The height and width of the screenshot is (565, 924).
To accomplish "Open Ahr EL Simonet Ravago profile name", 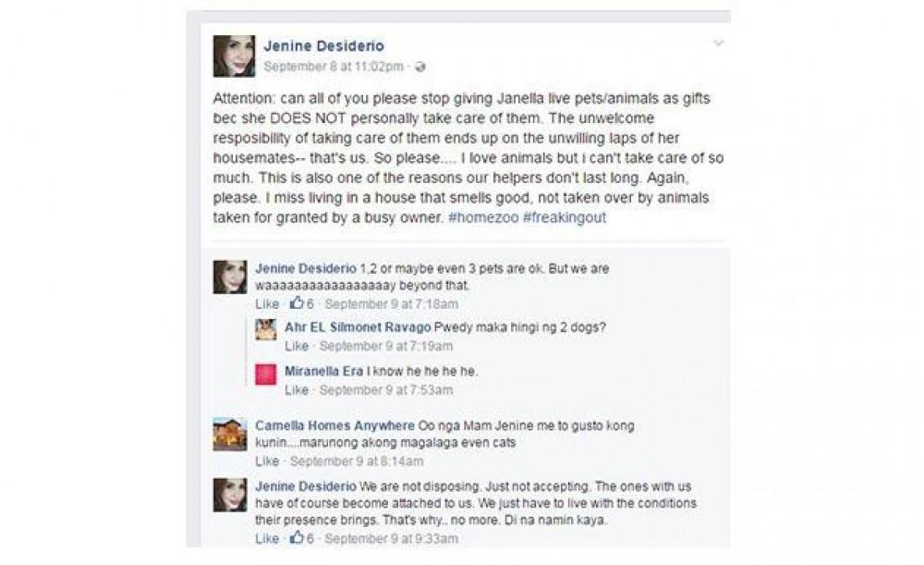I will point(358,327).
